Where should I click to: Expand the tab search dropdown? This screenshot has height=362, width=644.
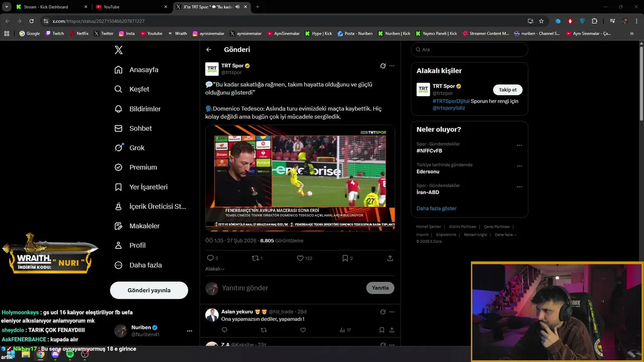(x=7, y=7)
